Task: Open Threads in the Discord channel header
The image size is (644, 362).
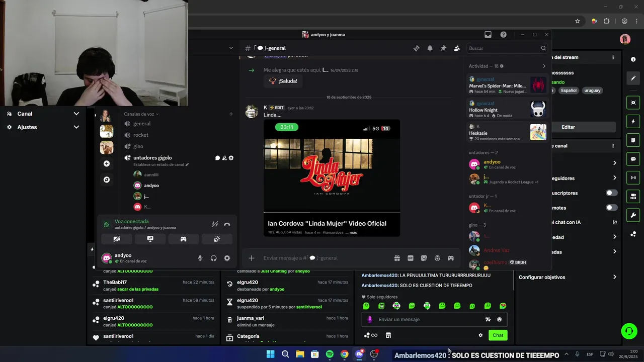Action: point(417,48)
